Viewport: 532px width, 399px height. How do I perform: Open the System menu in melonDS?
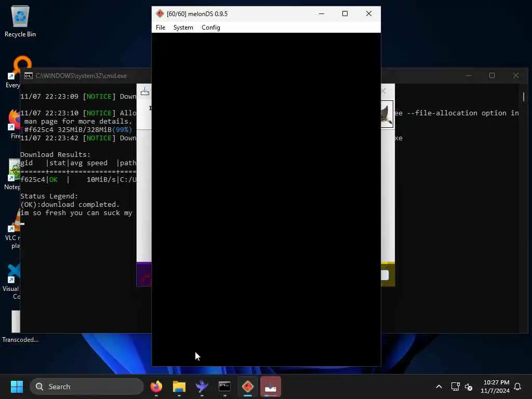pyautogui.click(x=183, y=28)
